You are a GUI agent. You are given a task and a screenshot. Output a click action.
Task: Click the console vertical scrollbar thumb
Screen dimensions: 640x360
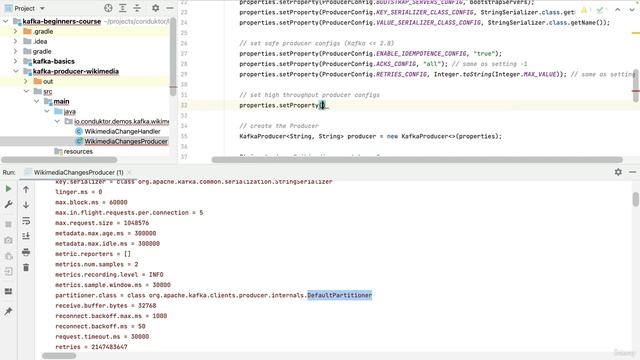coord(636,199)
